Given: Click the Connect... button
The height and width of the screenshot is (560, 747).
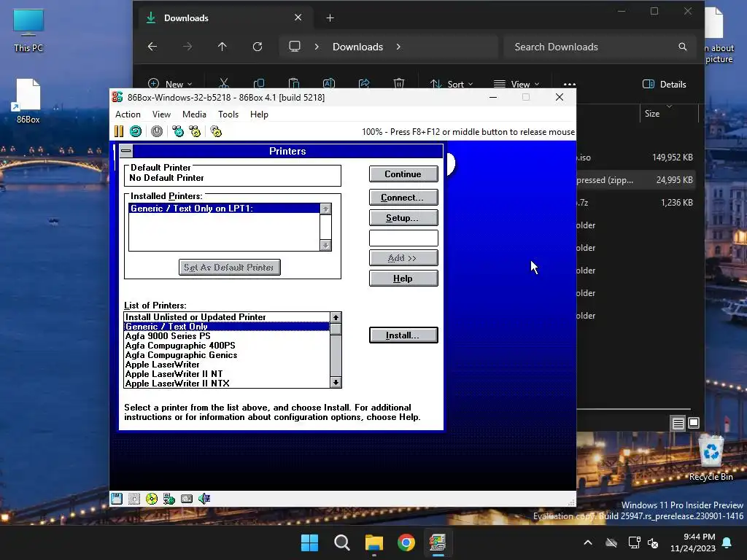Looking at the screenshot, I should coord(403,197).
